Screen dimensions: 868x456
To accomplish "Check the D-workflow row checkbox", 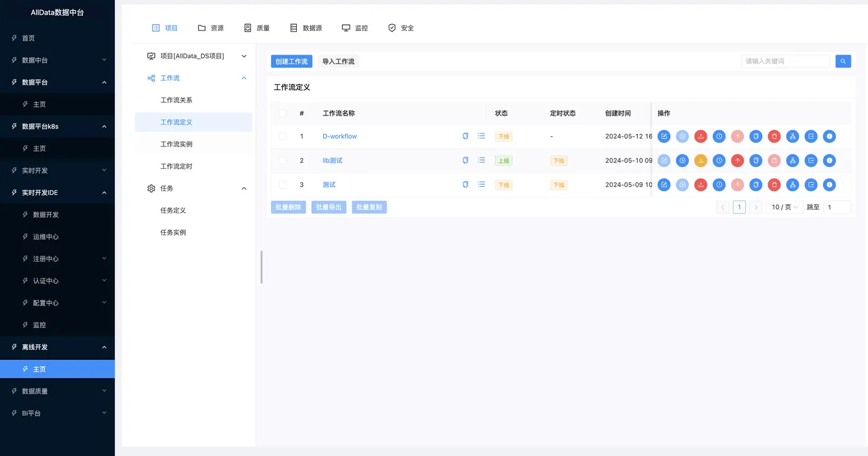I will tap(283, 136).
